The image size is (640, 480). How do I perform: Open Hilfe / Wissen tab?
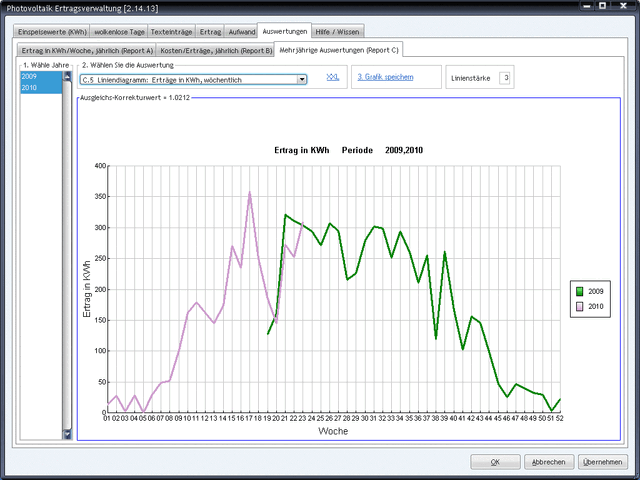(338, 32)
